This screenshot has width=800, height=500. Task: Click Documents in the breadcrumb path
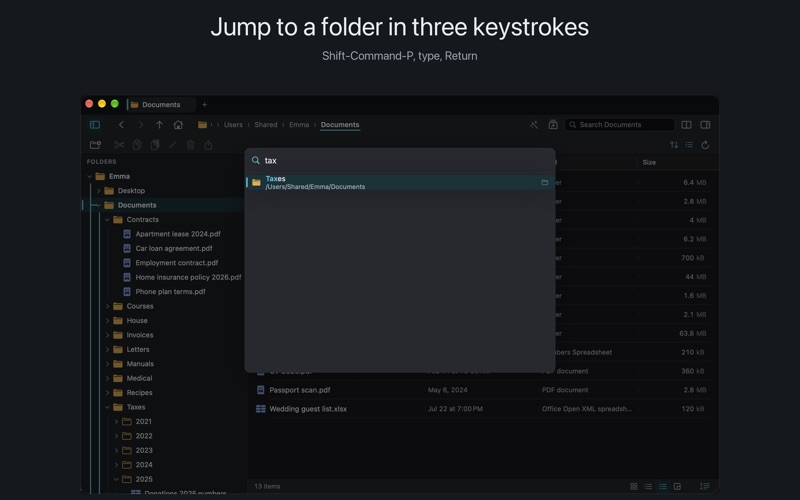click(340, 124)
